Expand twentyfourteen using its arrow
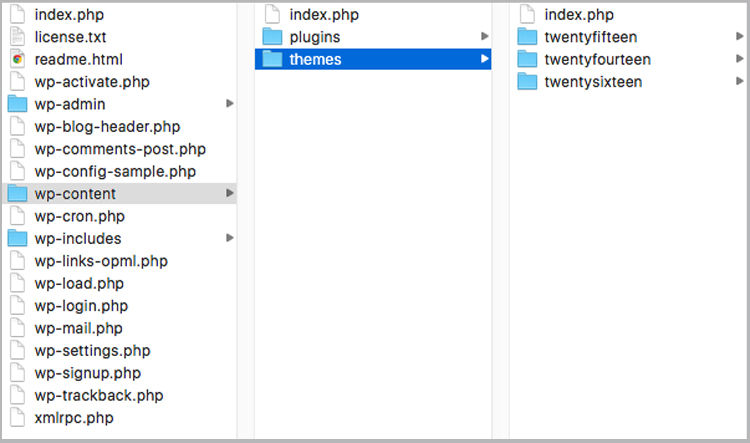 tap(739, 58)
